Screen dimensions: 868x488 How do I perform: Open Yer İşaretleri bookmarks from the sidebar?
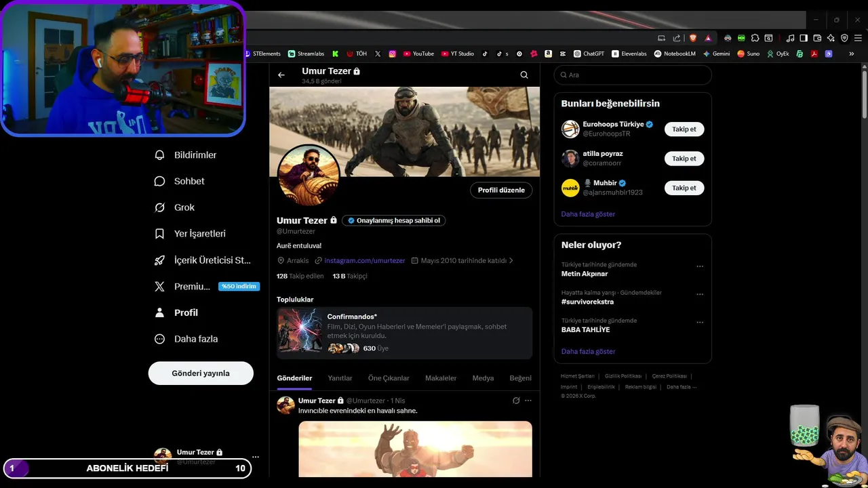tap(191, 234)
